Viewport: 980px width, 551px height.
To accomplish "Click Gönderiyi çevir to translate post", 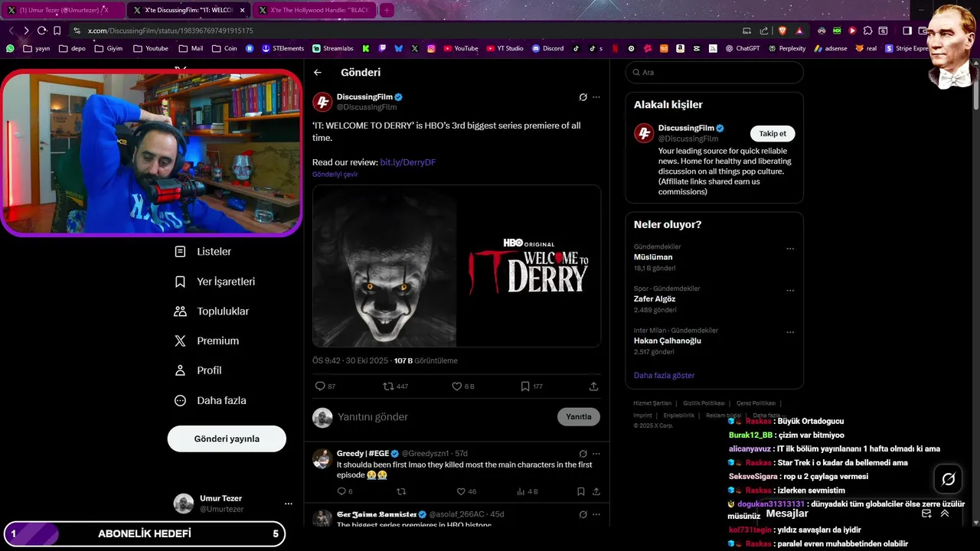I will pos(335,174).
